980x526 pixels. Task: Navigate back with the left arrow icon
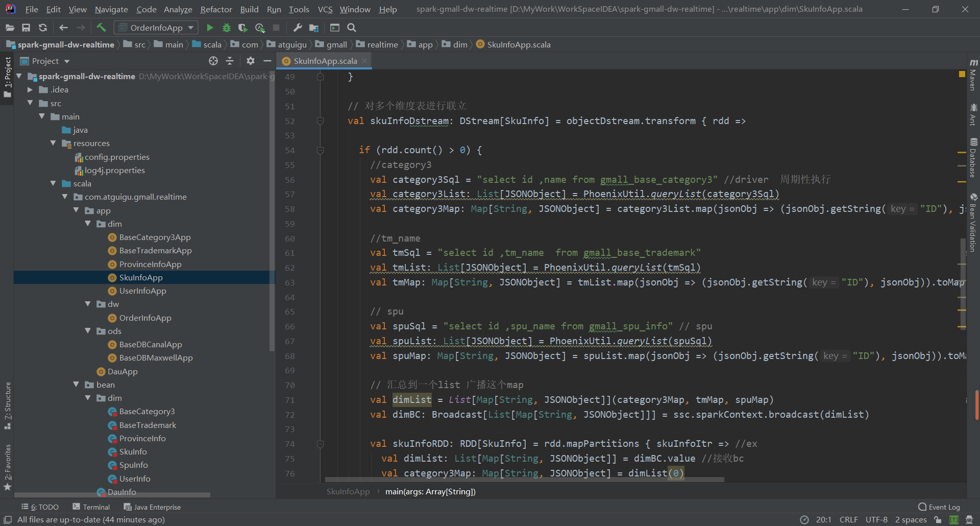tap(63, 28)
